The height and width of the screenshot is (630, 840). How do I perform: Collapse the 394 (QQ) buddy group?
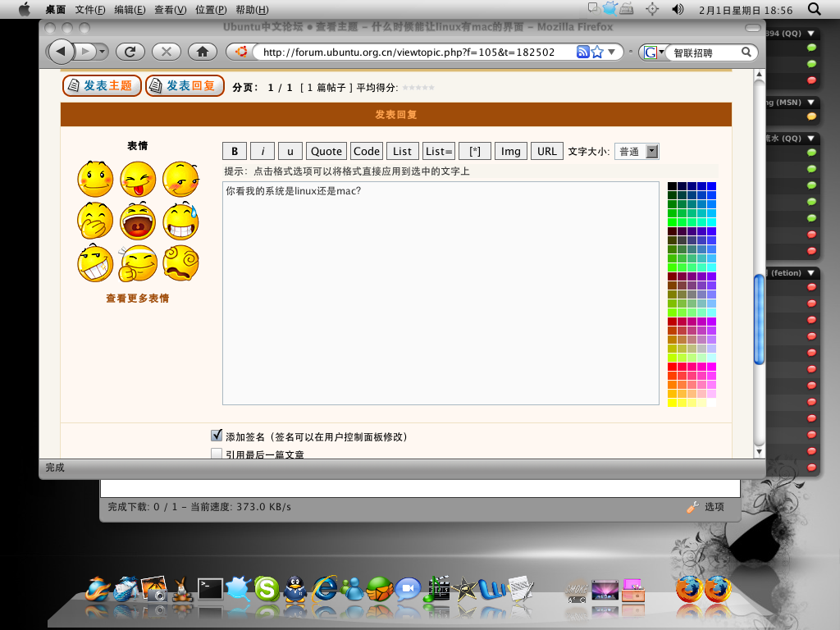pyautogui.click(x=811, y=33)
